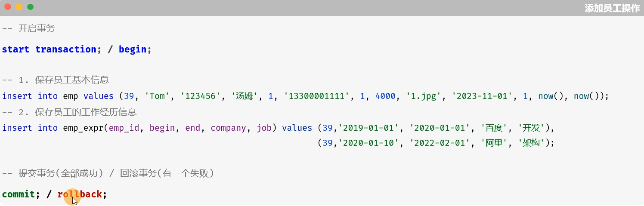Click the '-- 开启事务' comment line
The width and height of the screenshot is (644, 206).
pyautogui.click(x=28, y=28)
